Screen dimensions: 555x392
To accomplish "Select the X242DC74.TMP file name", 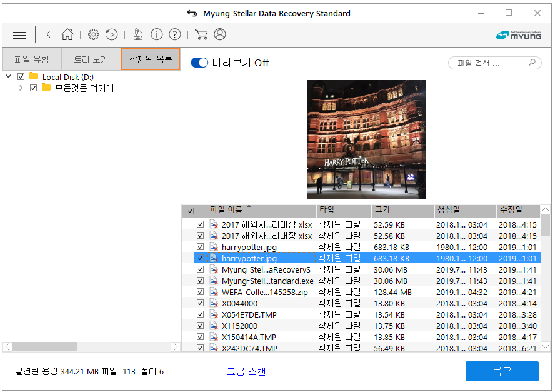I will pyautogui.click(x=249, y=348).
